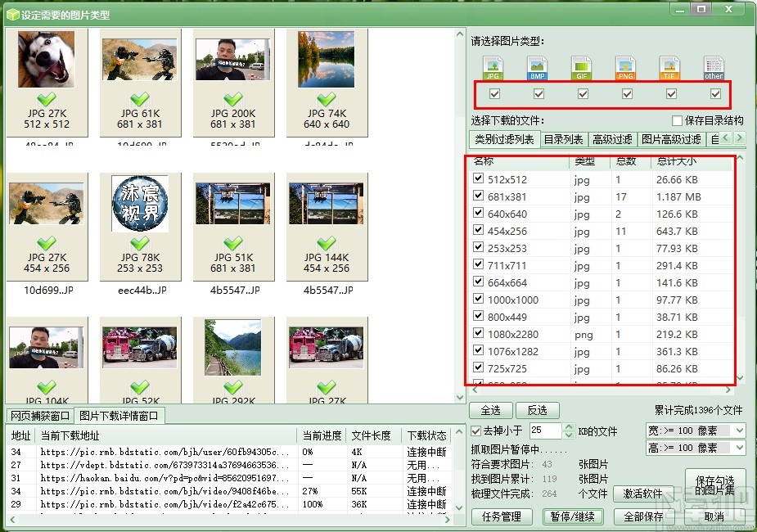This screenshot has height=532, width=757.
Task: Click thumbnail list scroll up arrow
Action: coord(460,34)
